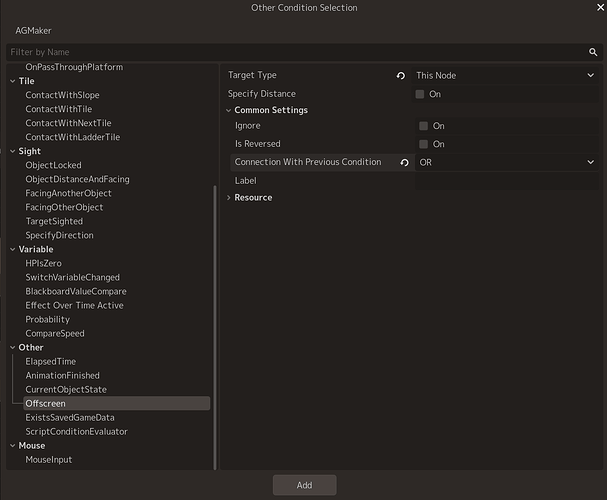The width and height of the screenshot is (607, 500).
Task: Click the Filter by Name field
Action: point(297,52)
